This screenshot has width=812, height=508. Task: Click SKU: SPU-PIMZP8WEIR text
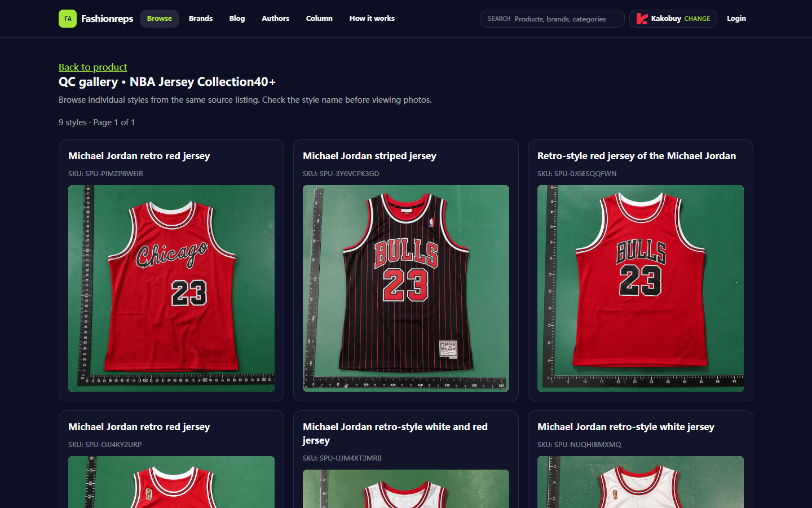105,174
